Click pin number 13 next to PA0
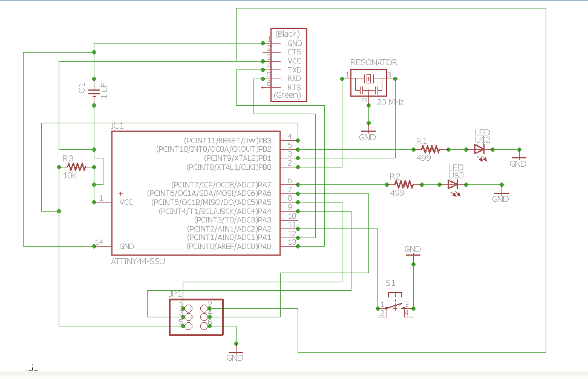Image resolution: width=588 pixels, height=379 pixels. 292,242
